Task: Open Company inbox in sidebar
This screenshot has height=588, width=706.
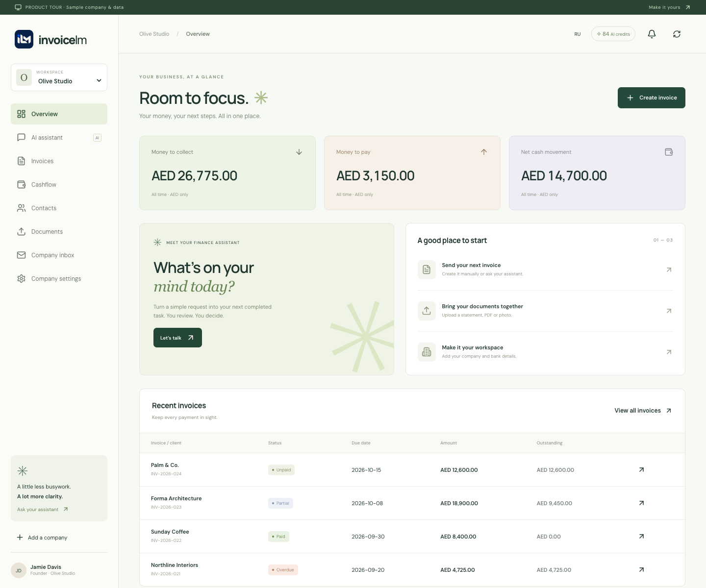Action: coord(59,255)
